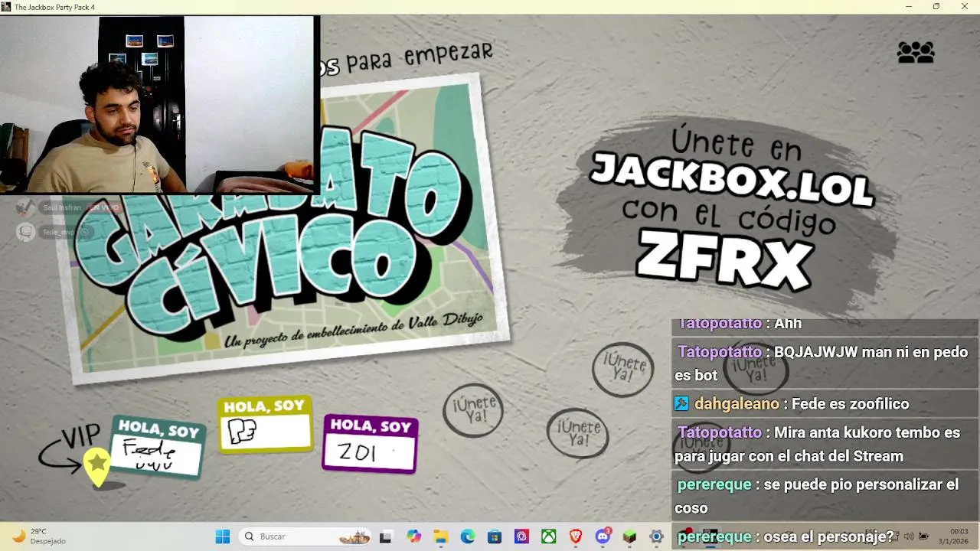This screenshot has height=551, width=980.
Task: Click the JACKBOX.LOL address text
Action: [732, 179]
